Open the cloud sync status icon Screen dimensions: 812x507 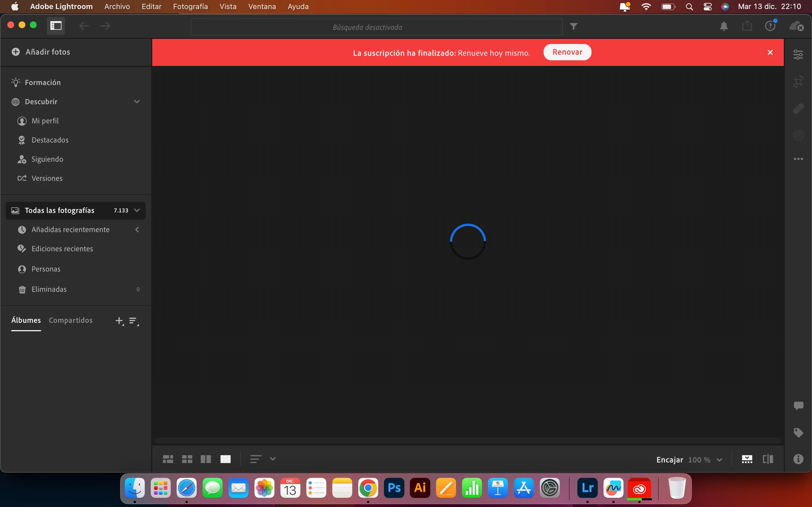[x=796, y=26]
